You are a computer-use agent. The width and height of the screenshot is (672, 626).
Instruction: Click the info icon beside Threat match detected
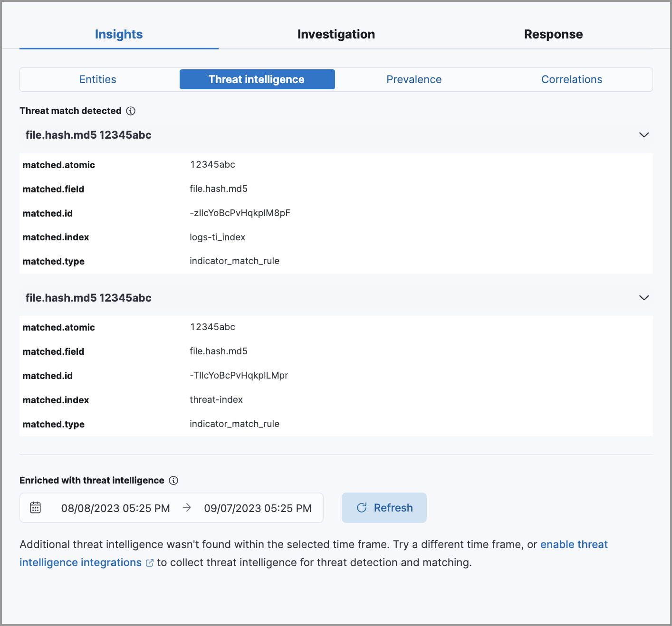pyautogui.click(x=131, y=111)
